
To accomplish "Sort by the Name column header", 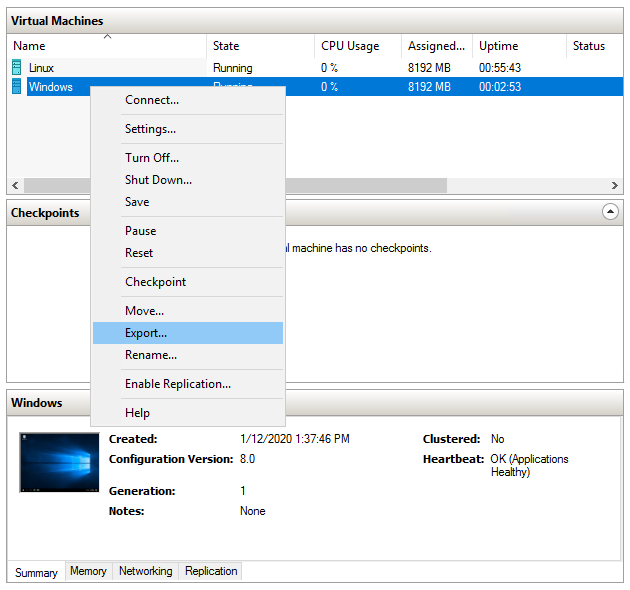I will pos(106,46).
